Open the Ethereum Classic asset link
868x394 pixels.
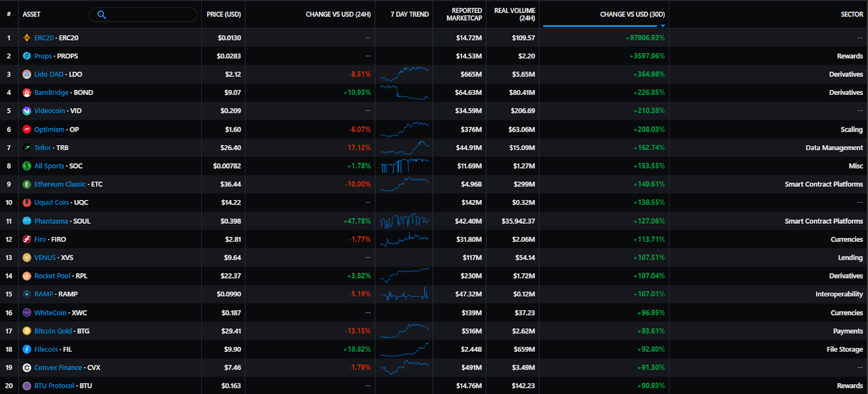[60, 184]
